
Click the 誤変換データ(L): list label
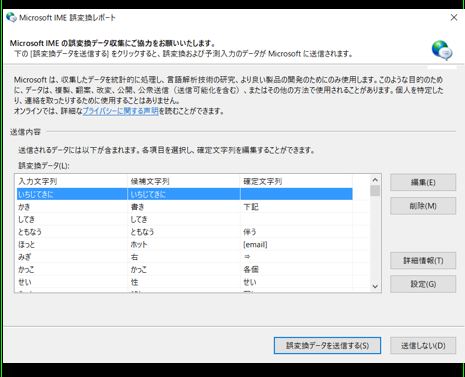click(x=44, y=166)
